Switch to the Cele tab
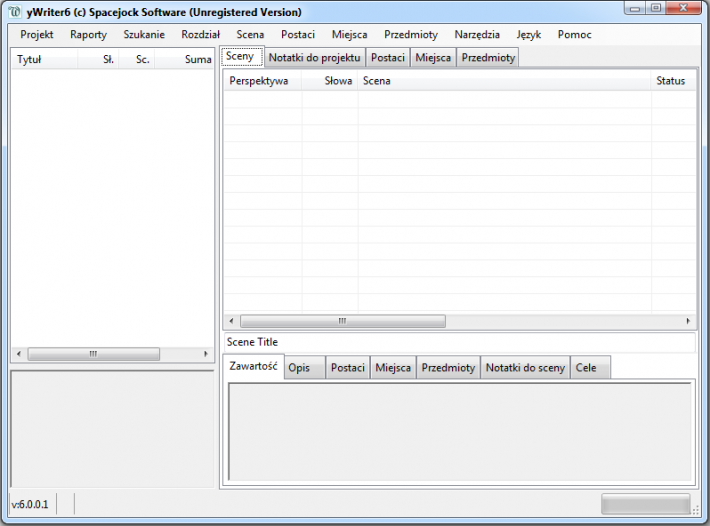The image size is (710, 526). [590, 368]
